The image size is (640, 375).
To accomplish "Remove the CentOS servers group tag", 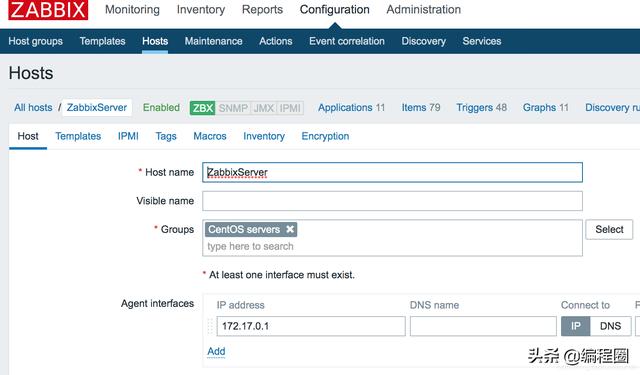I will click(290, 229).
